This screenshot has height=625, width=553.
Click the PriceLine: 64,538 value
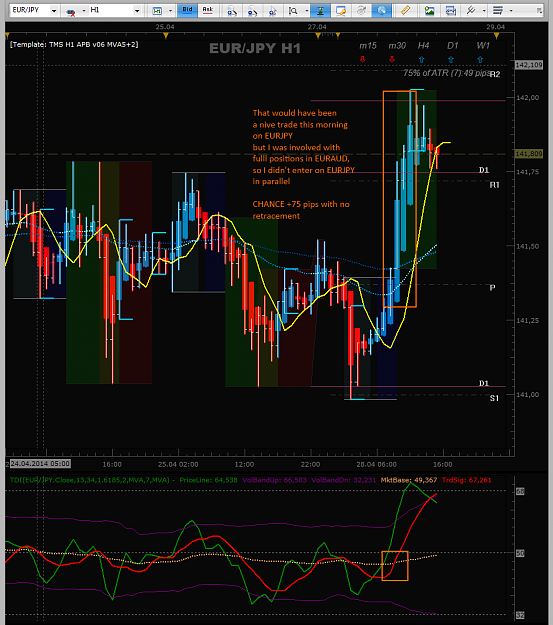click(208, 480)
